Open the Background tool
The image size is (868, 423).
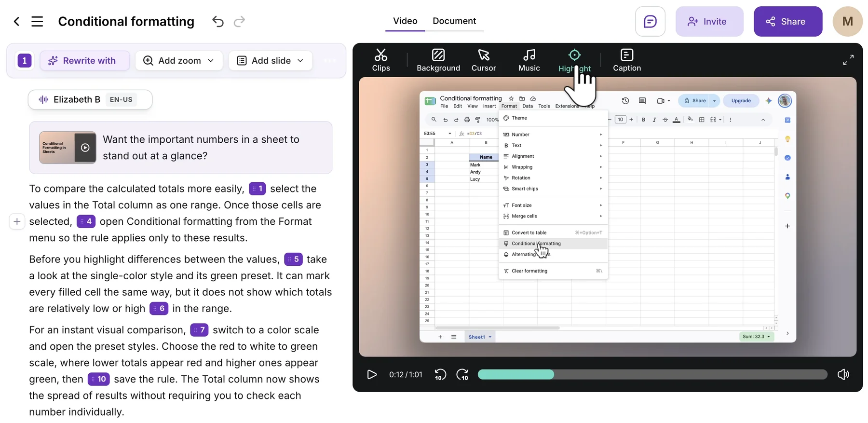(x=438, y=60)
